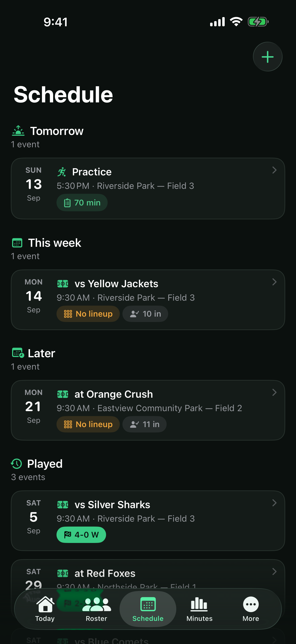
Task: Click the Tomorrow sunrise section icon
Action: click(18, 131)
